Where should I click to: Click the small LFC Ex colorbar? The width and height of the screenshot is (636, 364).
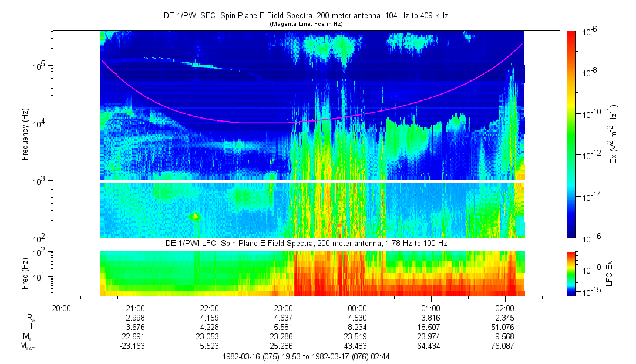(572, 273)
